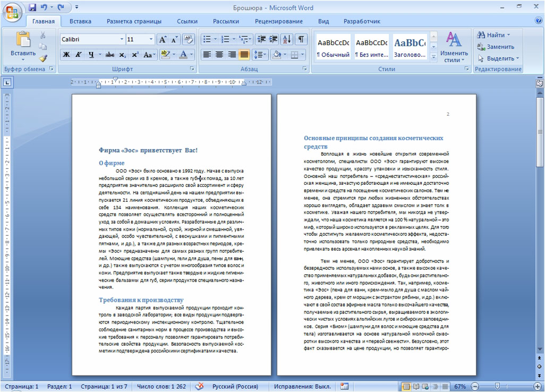Open the Рецензирование tab
The image size is (545, 392).
(x=279, y=21)
